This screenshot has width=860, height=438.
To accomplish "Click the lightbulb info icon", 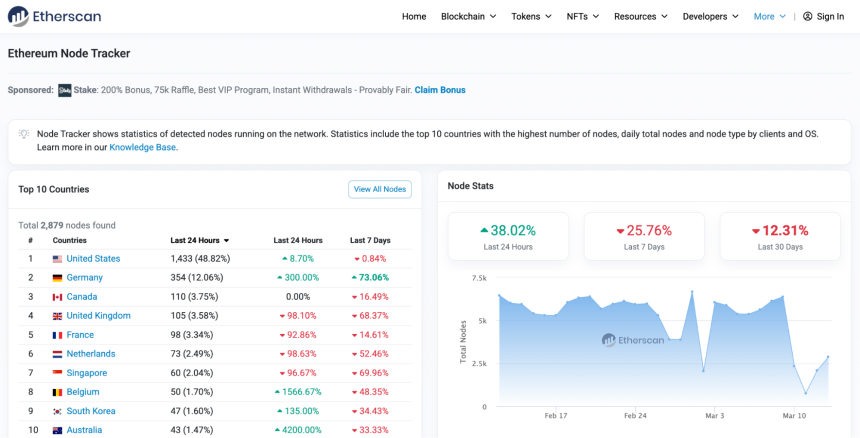I will 24,134.
